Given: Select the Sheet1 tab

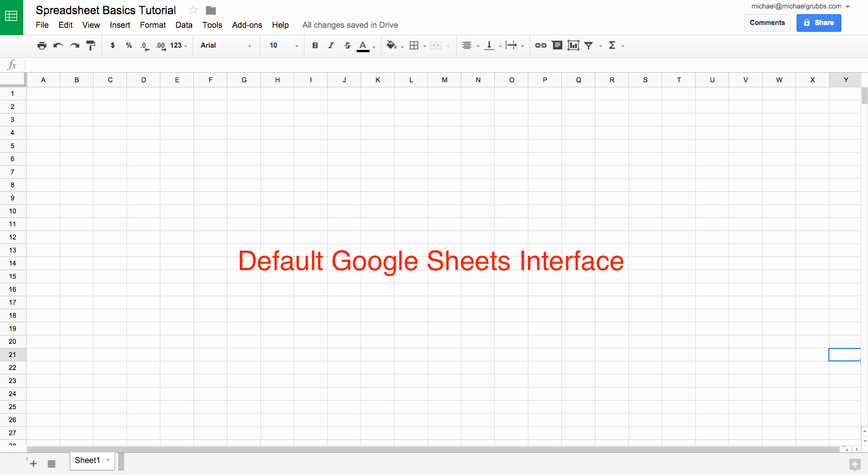Looking at the screenshot, I should coord(87,460).
